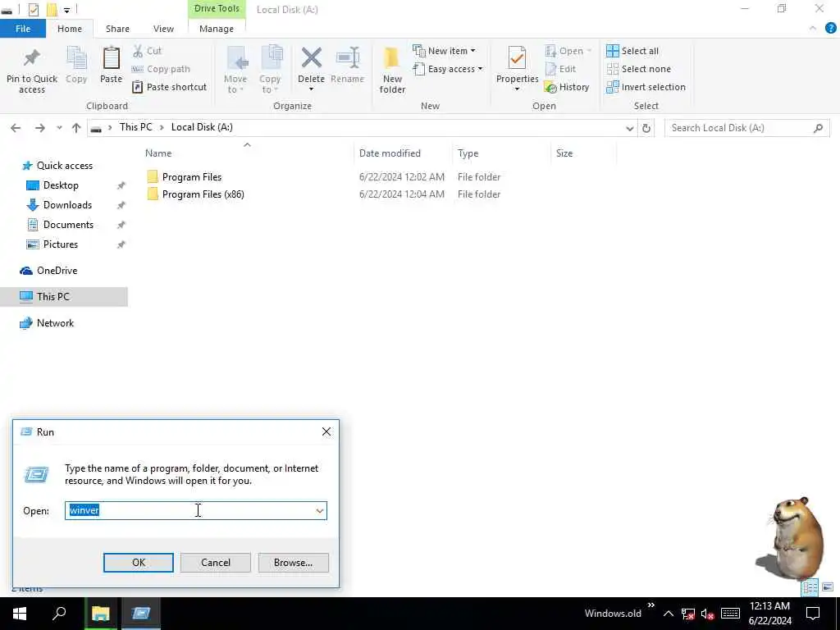
Task: Click Browse... in the Run dialog
Action: pos(293,563)
